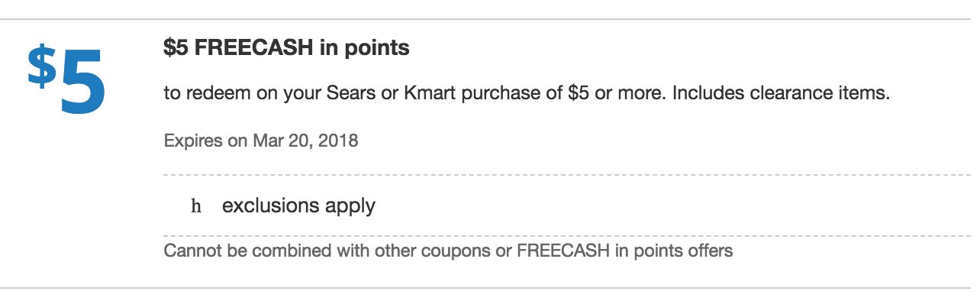This screenshot has width=980, height=301.
Task: Open the '$5 FREECASH in points' offer title
Action: (x=287, y=48)
